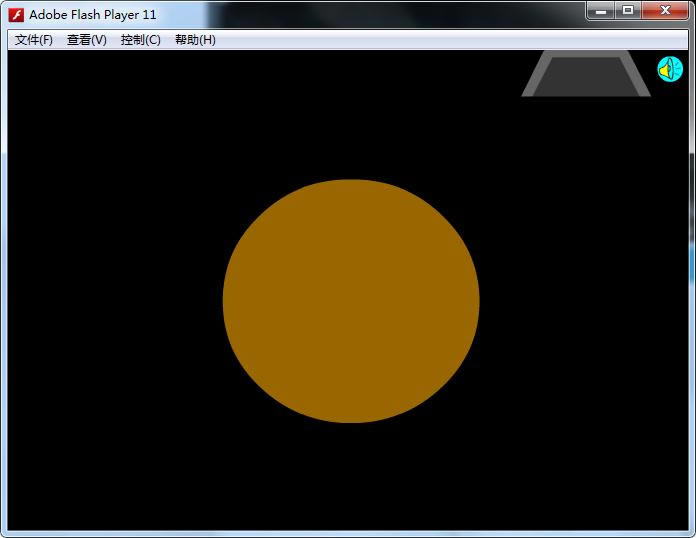Maximize the Flash Player window

628,11
